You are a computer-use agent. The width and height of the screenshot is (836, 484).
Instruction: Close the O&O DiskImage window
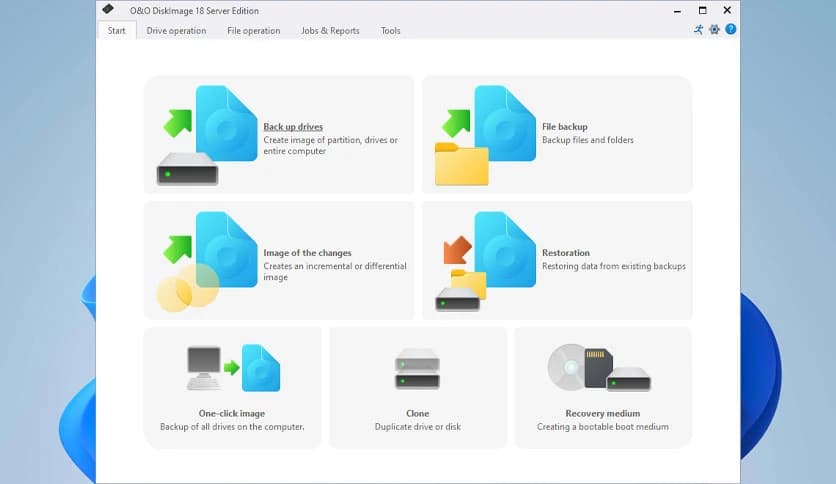(x=727, y=10)
